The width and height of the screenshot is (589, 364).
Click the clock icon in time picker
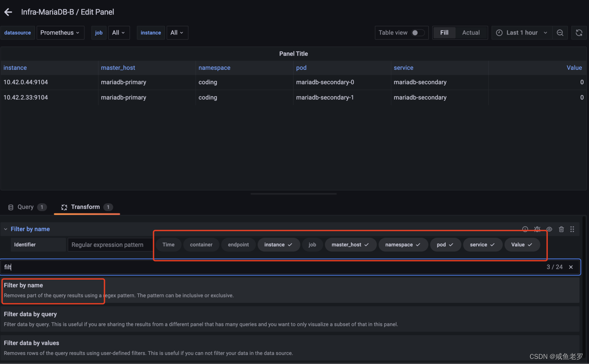(x=499, y=33)
